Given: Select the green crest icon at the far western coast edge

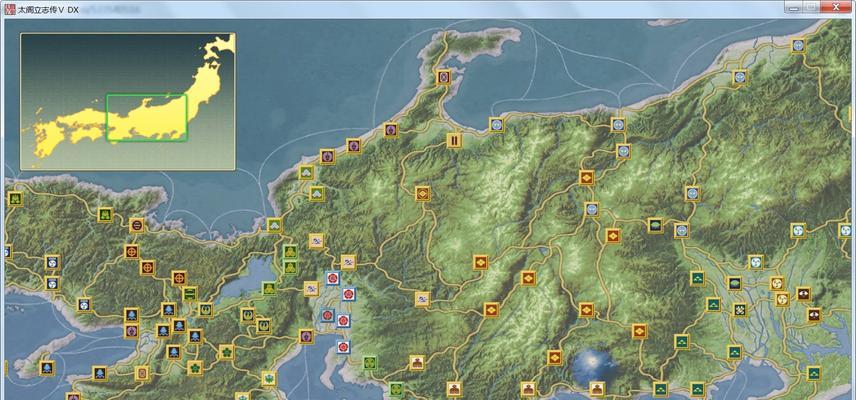Looking at the screenshot, I should pyautogui.click(x=15, y=199).
